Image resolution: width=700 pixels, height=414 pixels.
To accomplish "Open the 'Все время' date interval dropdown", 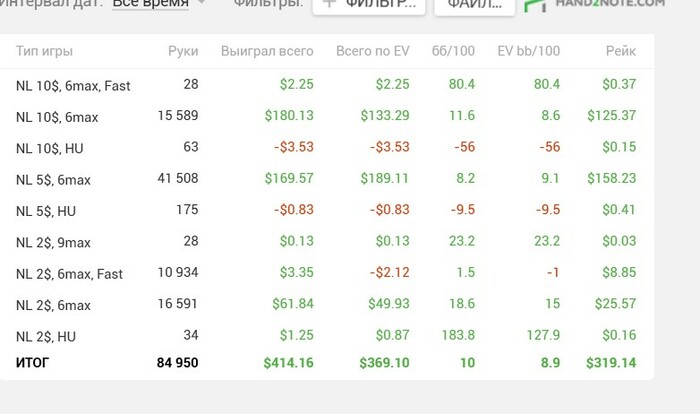I will [150, 4].
